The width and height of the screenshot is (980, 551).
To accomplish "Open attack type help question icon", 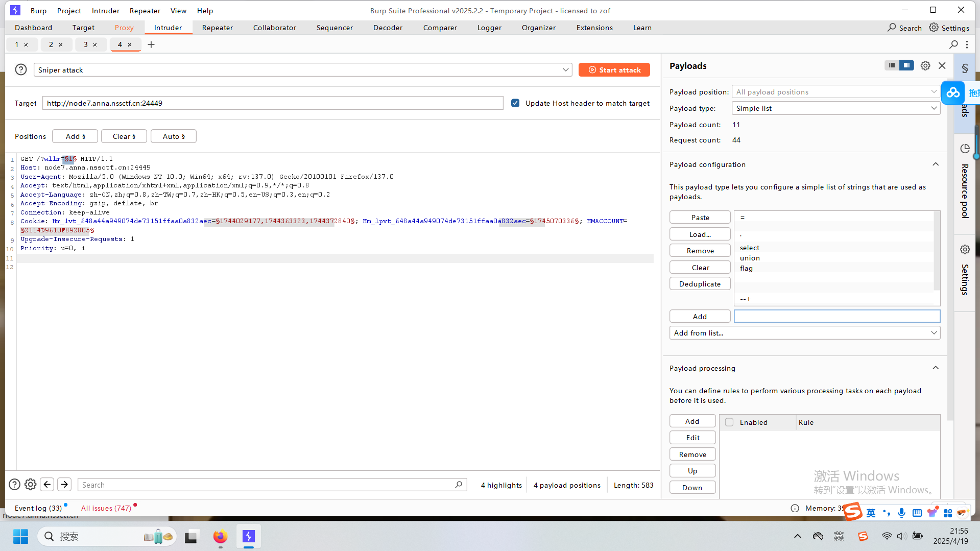I will 21,69.
